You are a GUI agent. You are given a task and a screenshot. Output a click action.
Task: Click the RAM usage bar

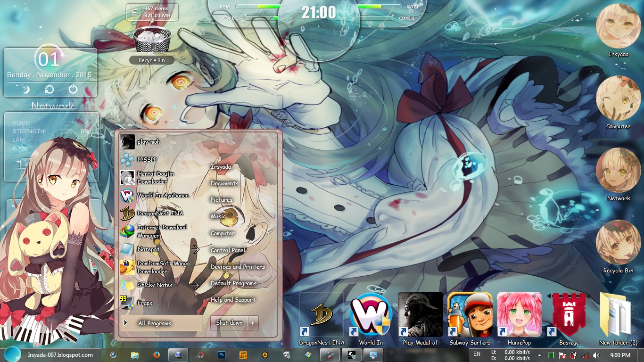point(257,7)
